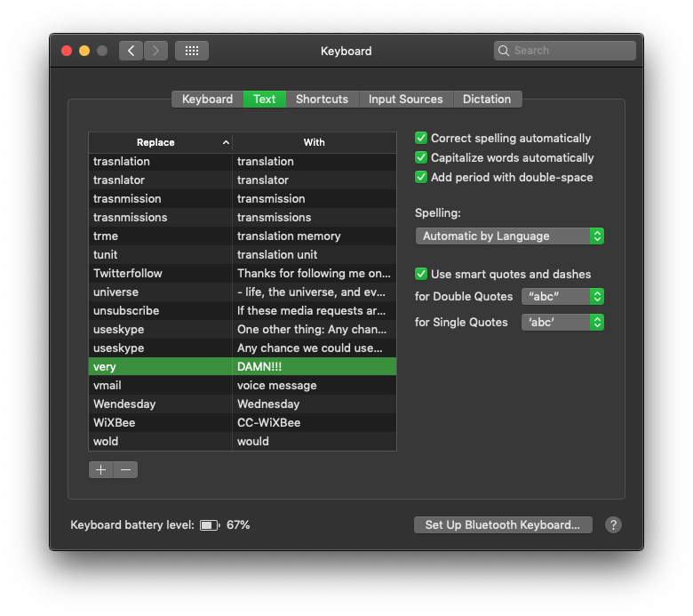Select the vmail replacement row
The width and height of the screenshot is (693, 616).
[x=243, y=385]
